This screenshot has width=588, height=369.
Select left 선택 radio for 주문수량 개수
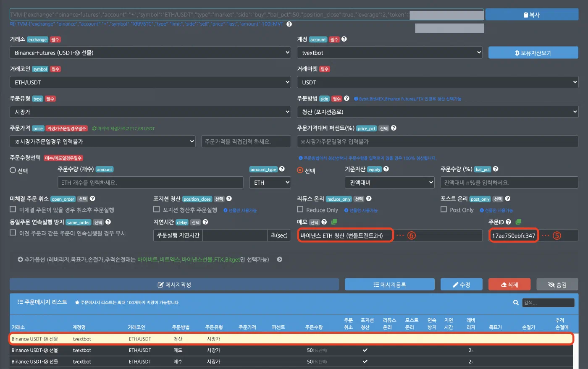[x=13, y=170]
